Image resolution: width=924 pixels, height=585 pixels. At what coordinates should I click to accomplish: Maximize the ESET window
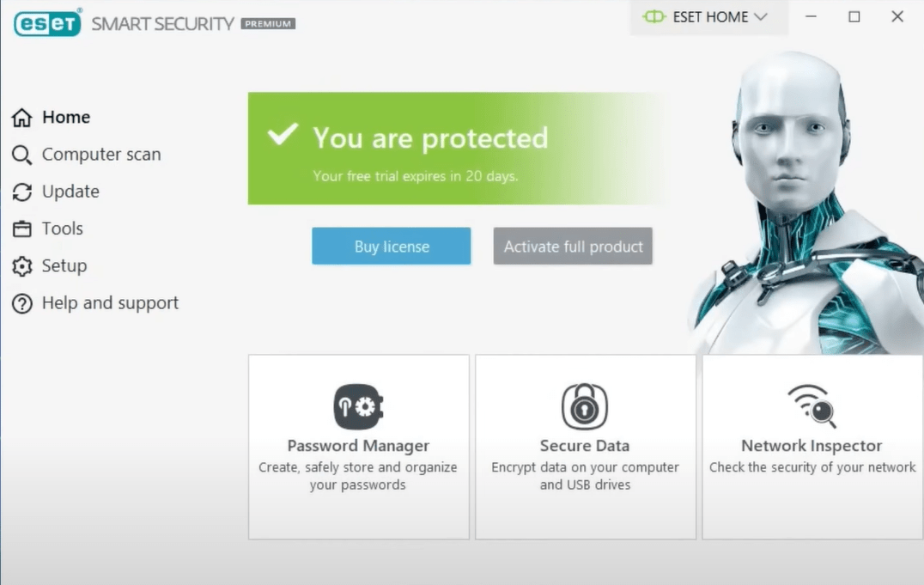tap(854, 16)
